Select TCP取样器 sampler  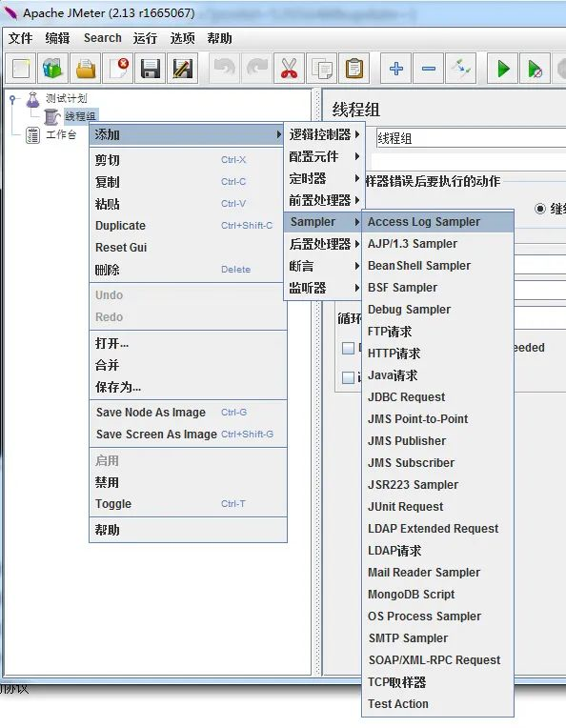pos(437,682)
